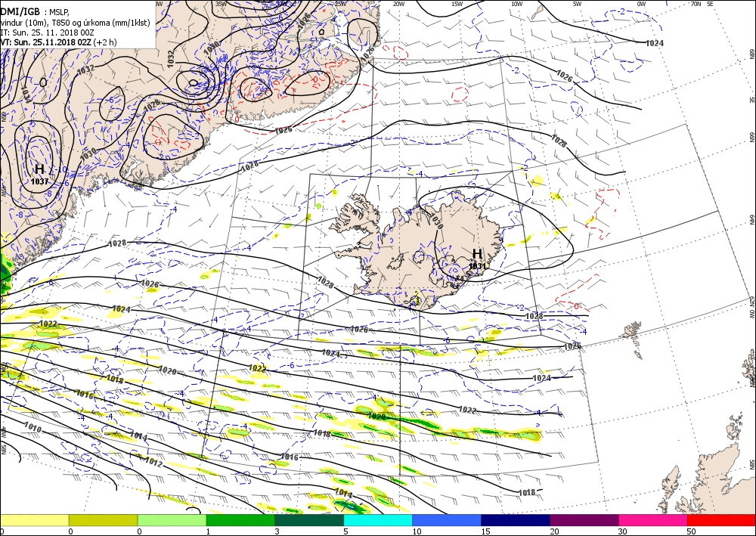This screenshot has height=536, width=756.
Task: Click the 0W longitude label
Action: (x=641, y=4)
